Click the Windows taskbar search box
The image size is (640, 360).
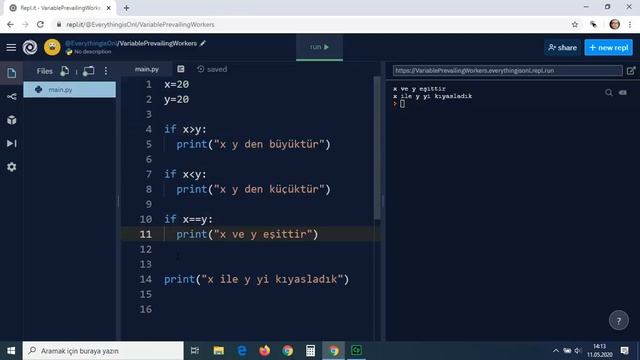coord(103,351)
